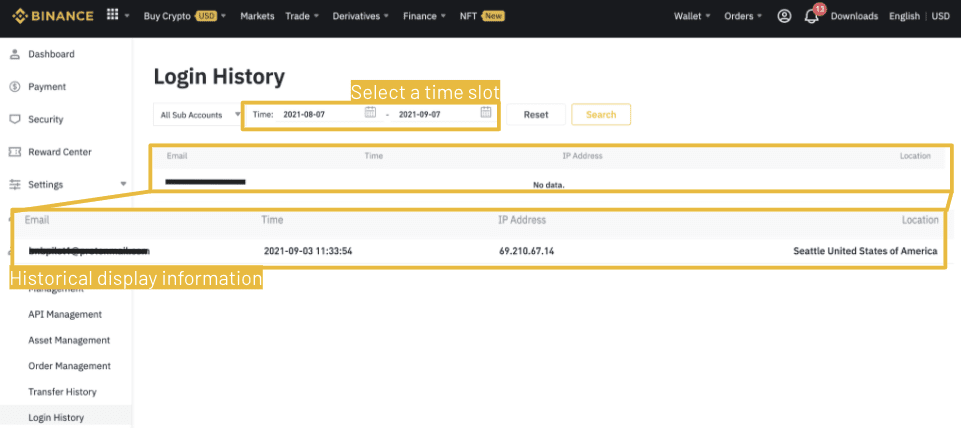Click the start date calendar icon
This screenshot has height=428, width=961.
[370, 113]
